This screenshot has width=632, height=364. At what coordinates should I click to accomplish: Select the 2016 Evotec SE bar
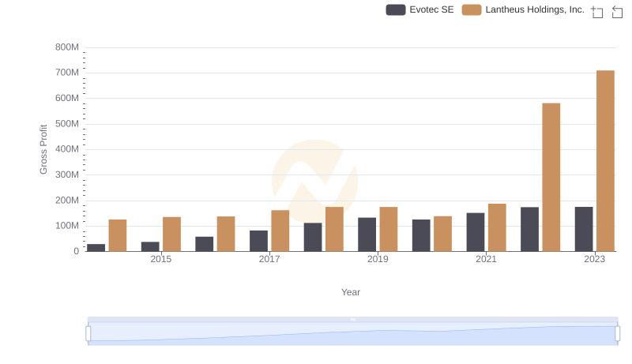205,244
